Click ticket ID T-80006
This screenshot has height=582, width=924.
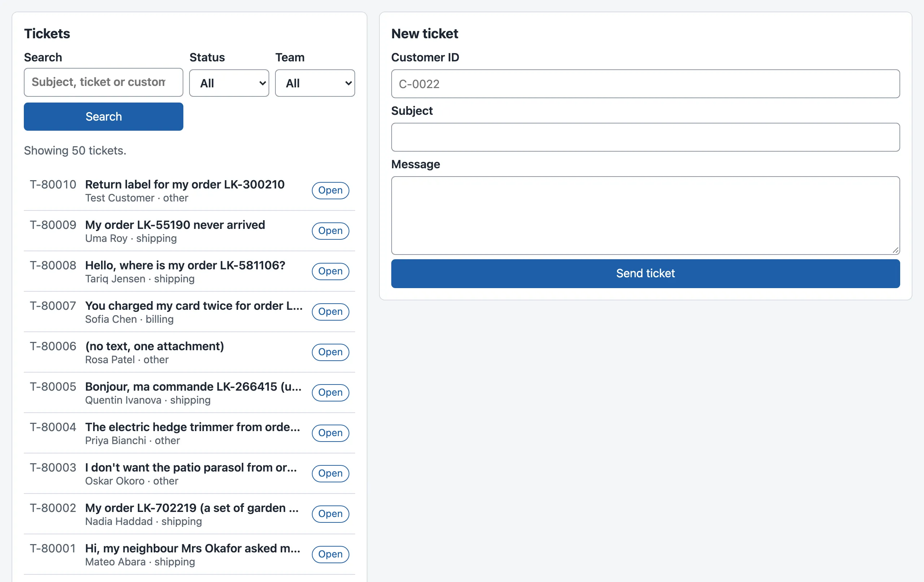tap(53, 346)
